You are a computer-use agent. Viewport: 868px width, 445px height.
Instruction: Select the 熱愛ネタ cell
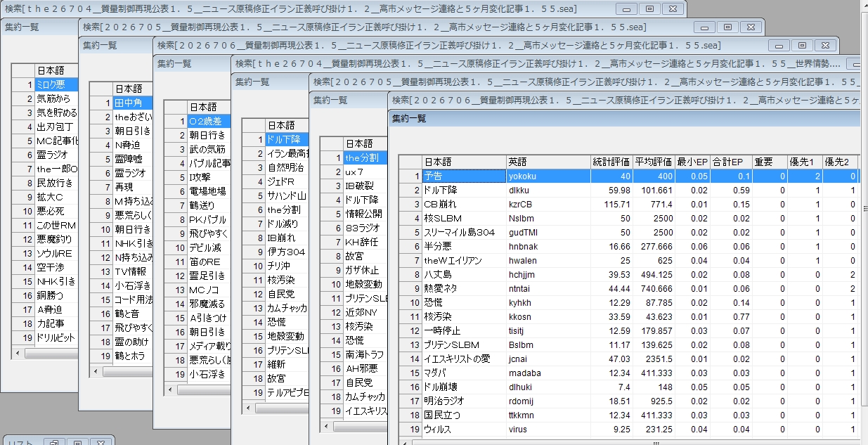click(x=463, y=288)
